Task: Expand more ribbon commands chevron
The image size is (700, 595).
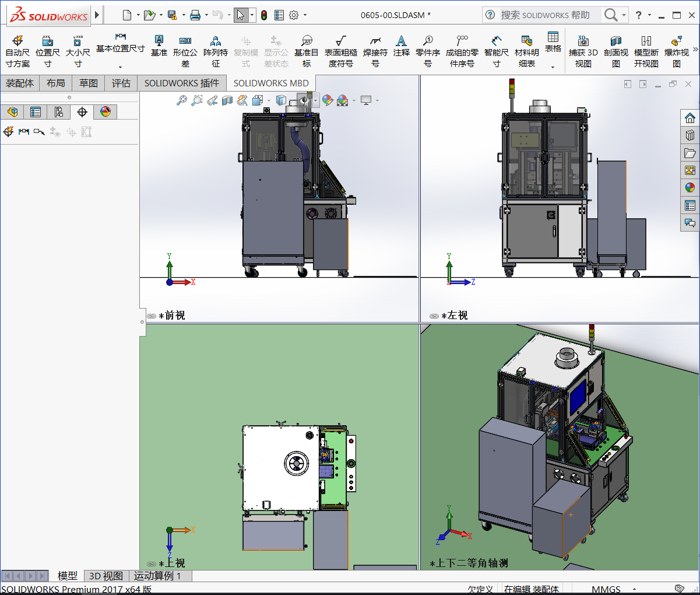Action: 695,50
